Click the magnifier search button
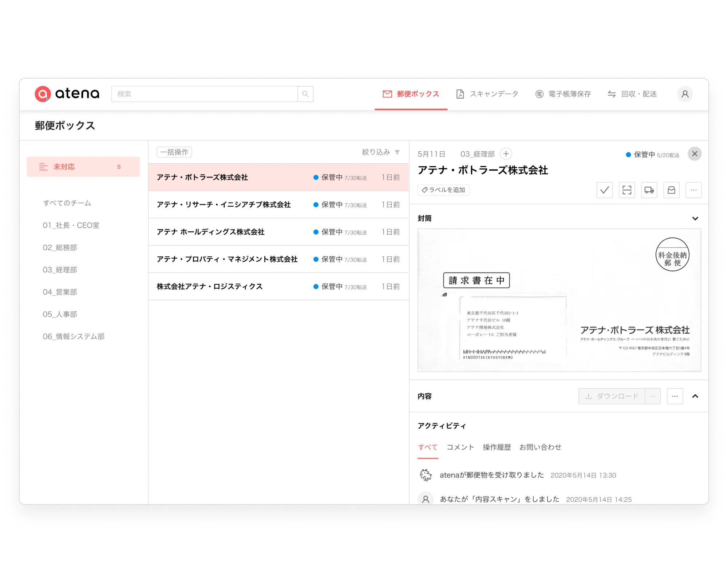The width and height of the screenshot is (728, 582). point(305,94)
